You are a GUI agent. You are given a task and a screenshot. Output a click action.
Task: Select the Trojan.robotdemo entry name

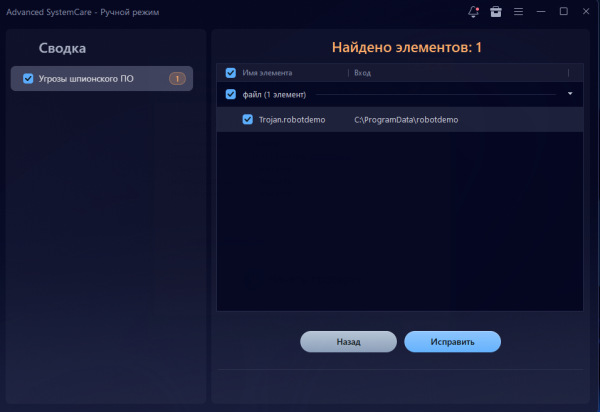click(292, 120)
